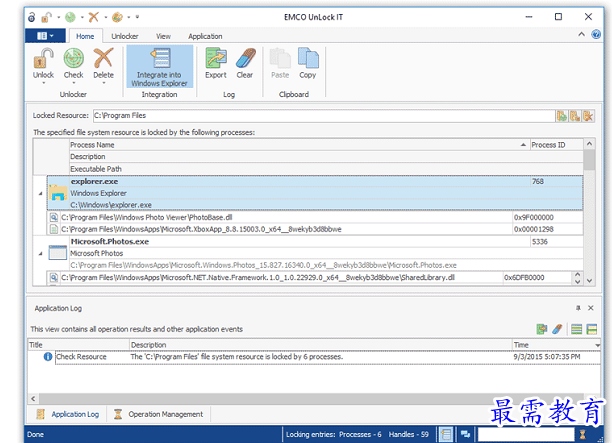The image size is (612, 443).
Task: Click the status bar progress field
Action: (x=526, y=434)
